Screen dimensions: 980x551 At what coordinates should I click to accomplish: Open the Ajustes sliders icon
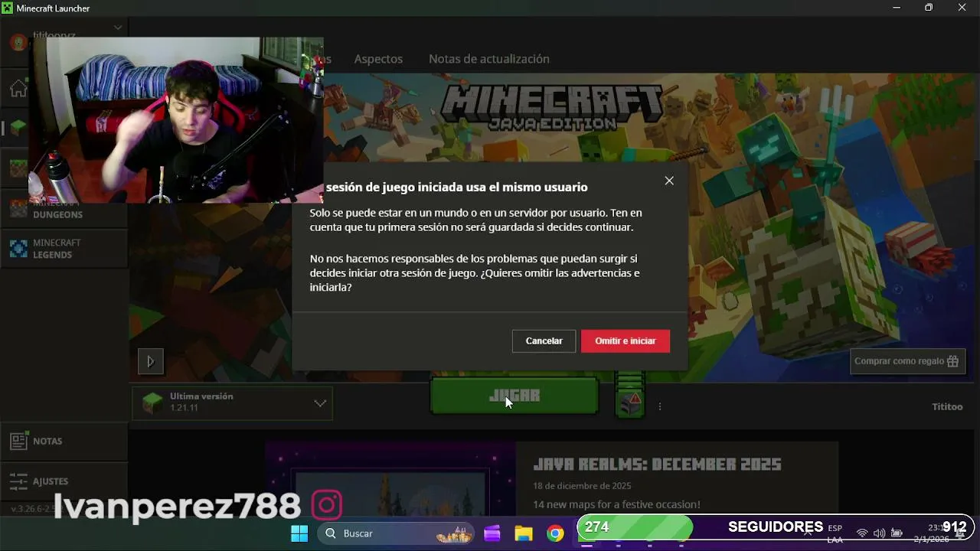click(18, 481)
